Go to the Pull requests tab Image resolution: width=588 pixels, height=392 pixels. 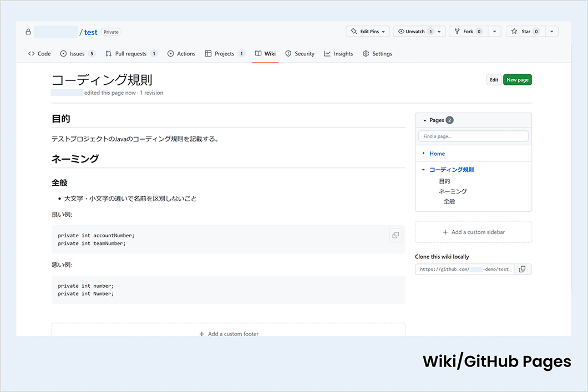tap(131, 54)
